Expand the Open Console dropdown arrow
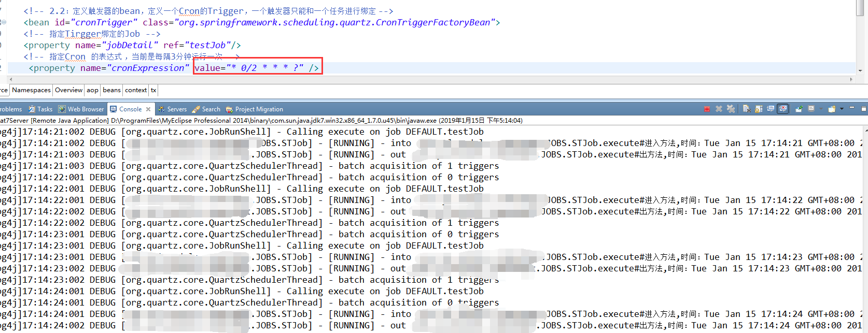Viewport: 868px width, 333px height. (842, 109)
